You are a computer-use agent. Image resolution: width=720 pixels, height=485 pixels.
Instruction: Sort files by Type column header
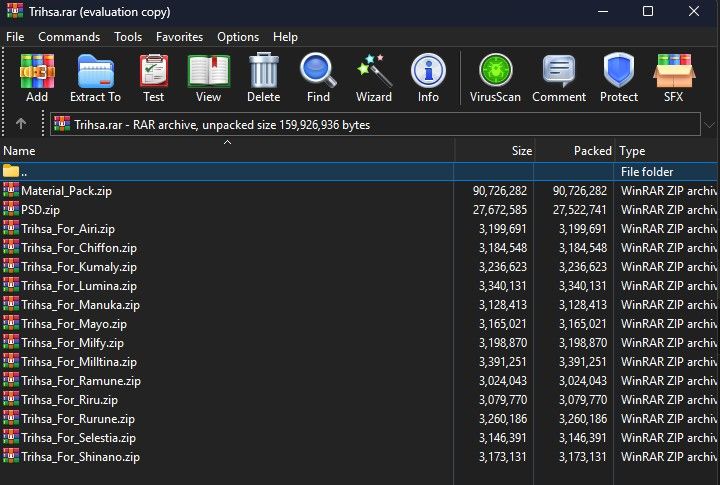point(667,151)
